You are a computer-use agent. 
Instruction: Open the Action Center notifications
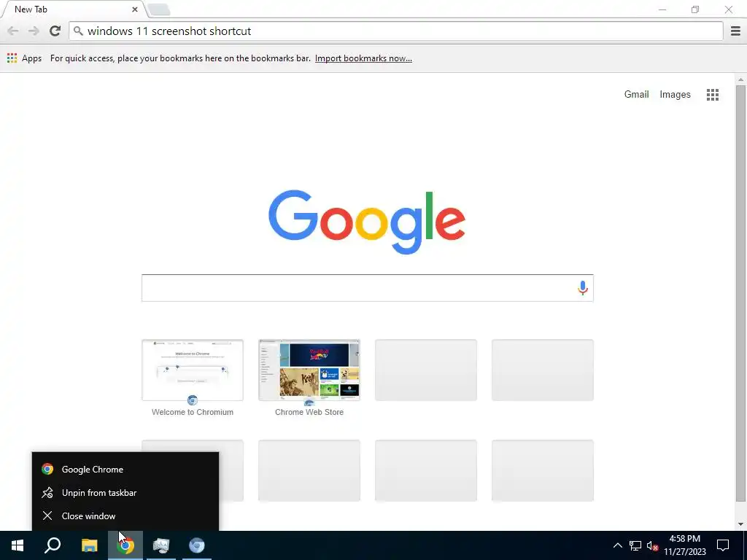[x=723, y=545]
